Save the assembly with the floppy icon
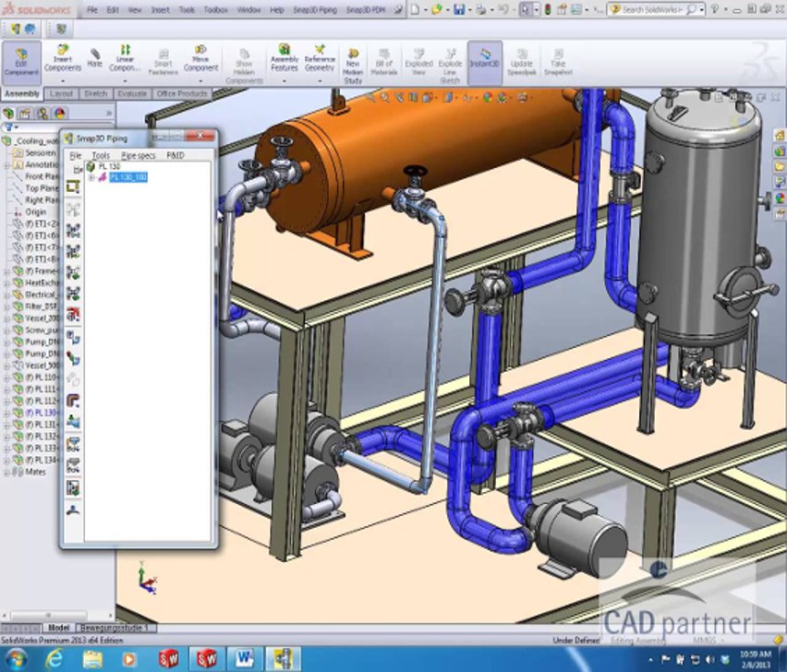Viewport: 787px width, 672px height. click(459, 9)
